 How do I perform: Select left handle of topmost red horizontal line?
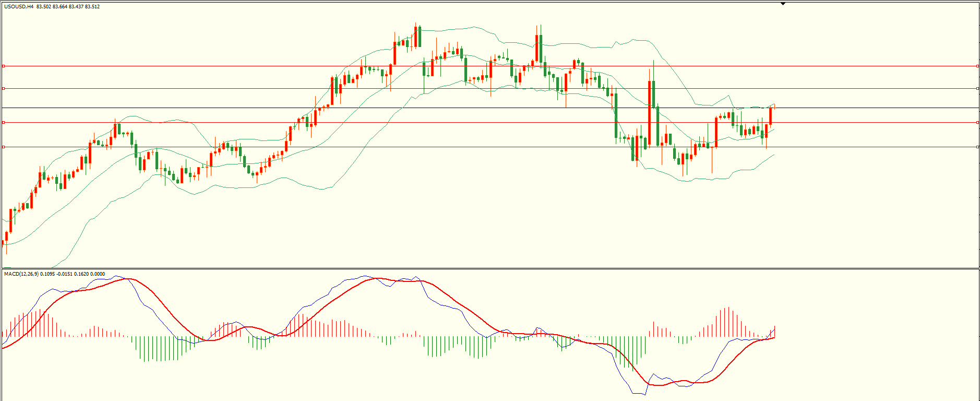[x=4, y=66]
